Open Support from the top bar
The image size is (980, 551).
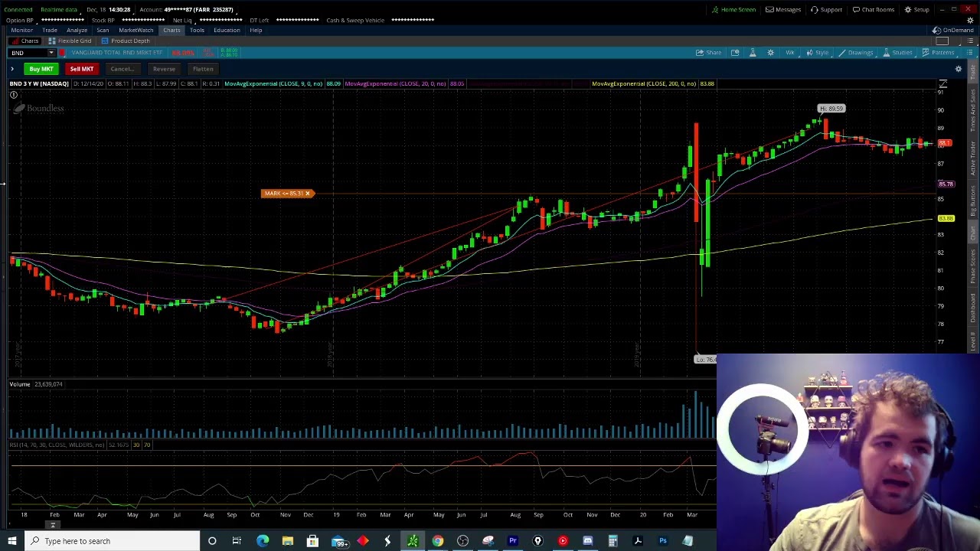click(826, 9)
